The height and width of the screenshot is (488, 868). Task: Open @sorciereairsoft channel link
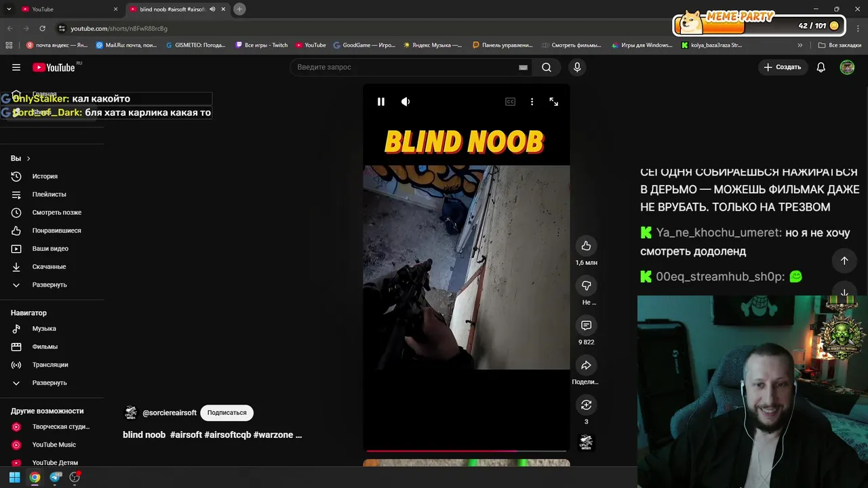point(170,413)
